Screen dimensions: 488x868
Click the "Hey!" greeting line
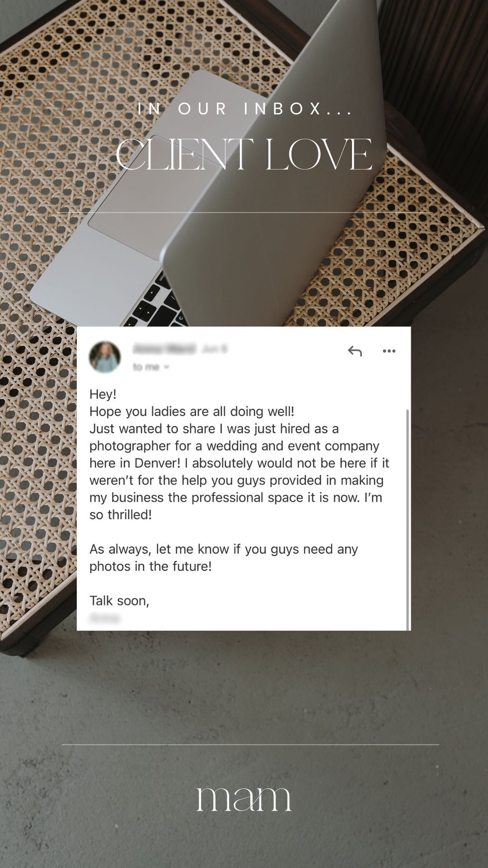click(103, 394)
